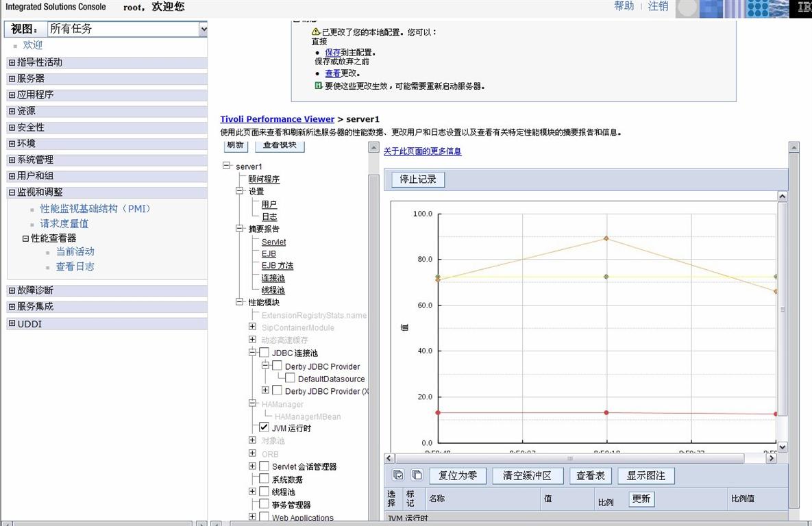812x526 pixels.
Task: Click the 查看 link to review changes
Action: coord(332,73)
